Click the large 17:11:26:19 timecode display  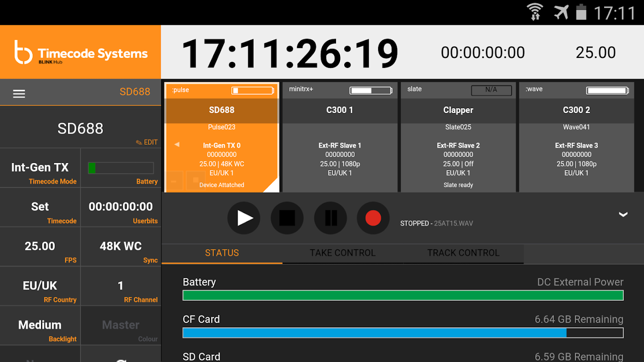click(290, 53)
